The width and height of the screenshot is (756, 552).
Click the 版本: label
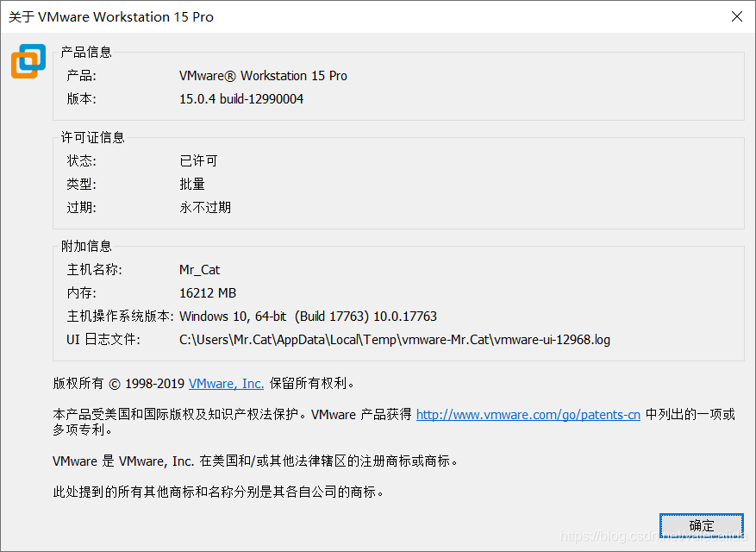pyautogui.click(x=82, y=99)
